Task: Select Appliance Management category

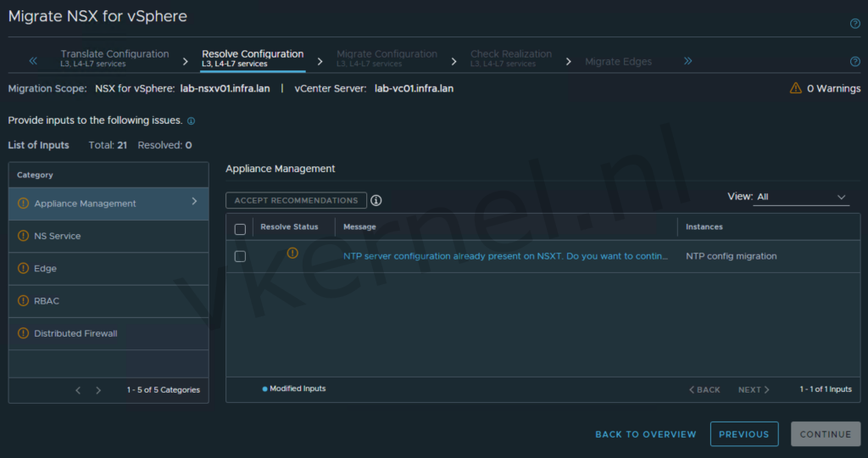Action: point(108,204)
